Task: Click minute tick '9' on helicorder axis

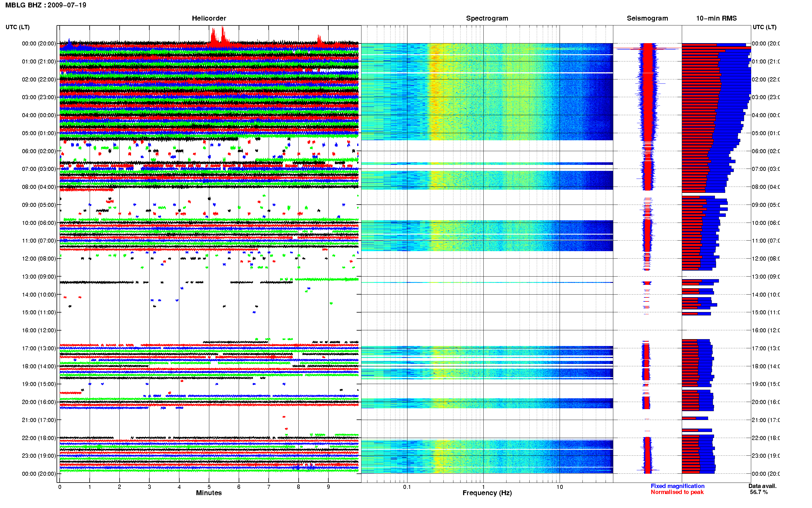Action: click(x=328, y=487)
